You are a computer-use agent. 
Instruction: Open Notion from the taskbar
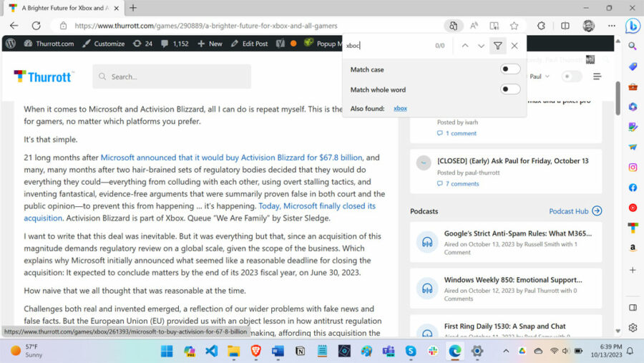301,351
